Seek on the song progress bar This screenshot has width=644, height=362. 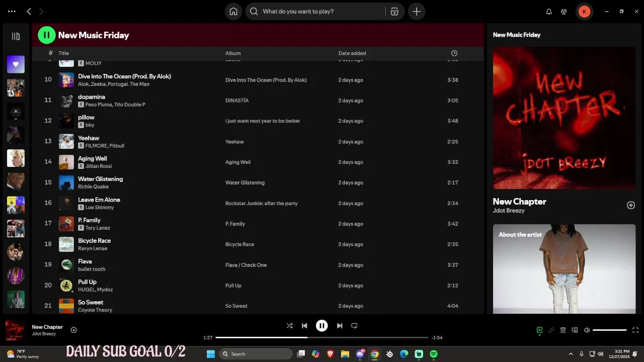coord(322,337)
